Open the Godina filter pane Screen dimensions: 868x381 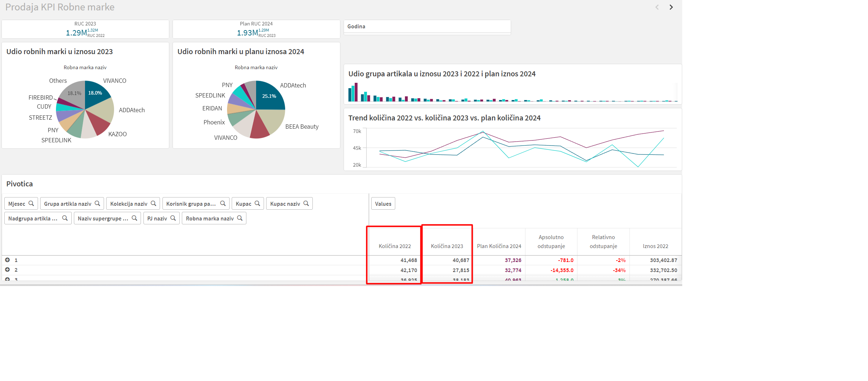[x=427, y=27]
